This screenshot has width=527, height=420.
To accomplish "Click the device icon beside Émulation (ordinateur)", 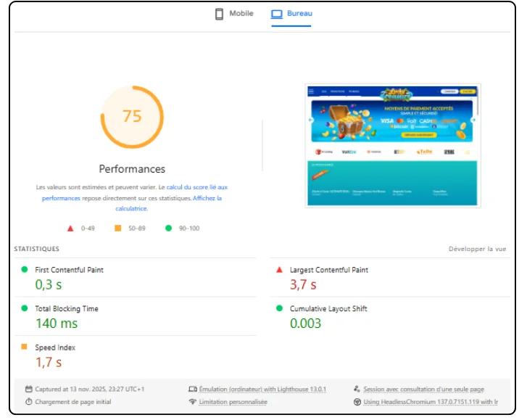I will tap(193, 390).
